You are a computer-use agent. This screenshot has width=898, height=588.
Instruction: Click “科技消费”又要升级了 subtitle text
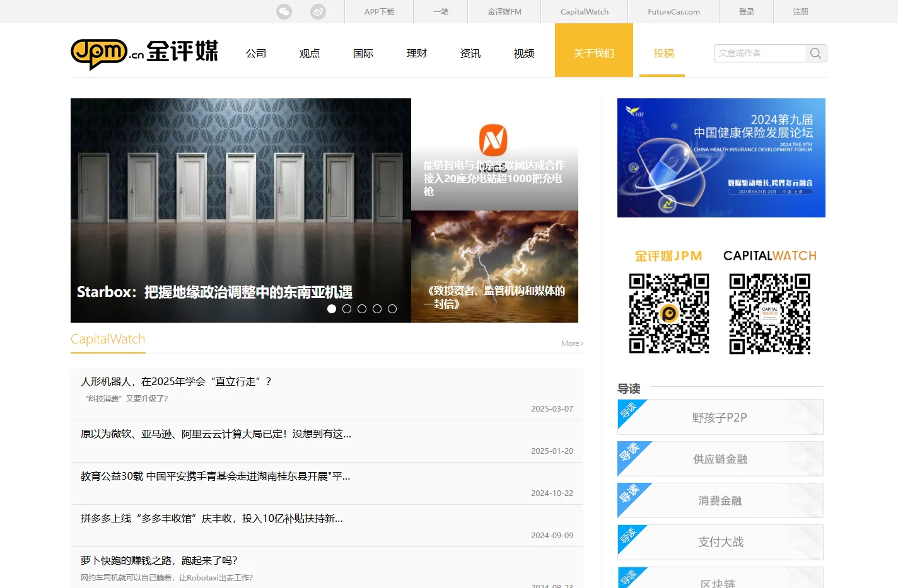pyautogui.click(x=126, y=398)
